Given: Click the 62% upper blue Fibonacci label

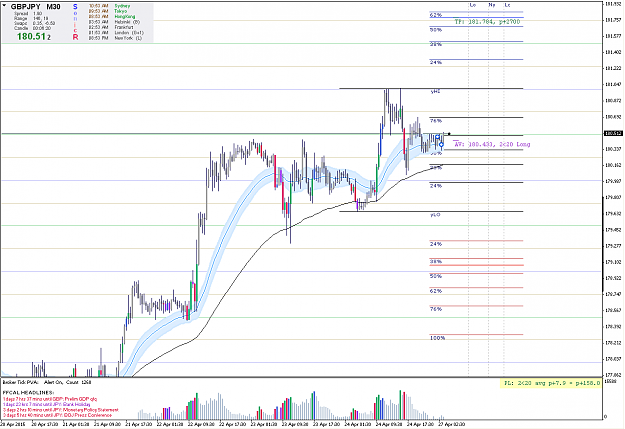Looking at the screenshot, I should (x=436, y=15).
